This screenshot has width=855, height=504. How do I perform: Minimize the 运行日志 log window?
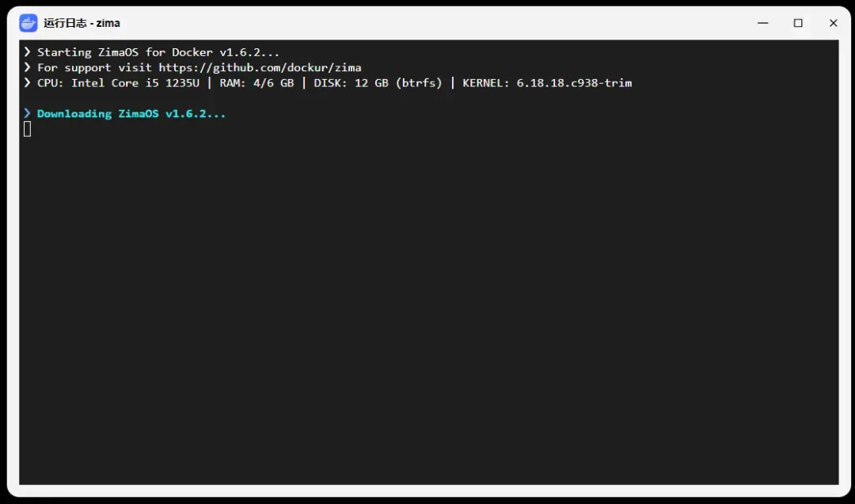click(763, 23)
